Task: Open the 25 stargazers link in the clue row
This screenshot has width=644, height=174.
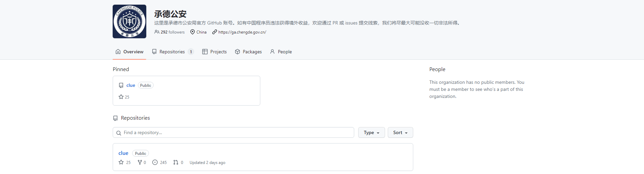Action: coord(124,162)
